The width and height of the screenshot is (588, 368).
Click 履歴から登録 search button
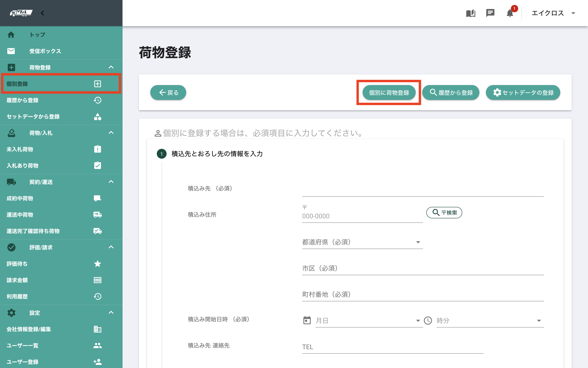click(451, 92)
